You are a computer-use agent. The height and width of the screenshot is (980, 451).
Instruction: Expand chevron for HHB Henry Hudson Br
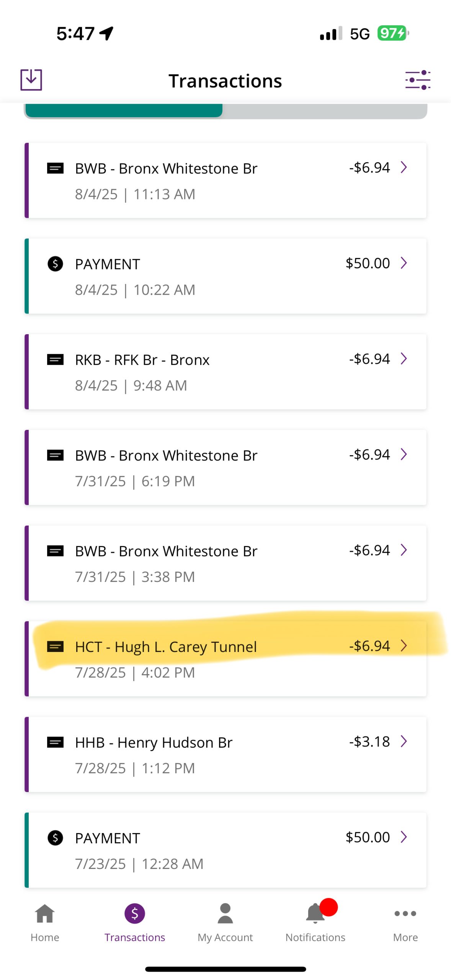coord(404,741)
